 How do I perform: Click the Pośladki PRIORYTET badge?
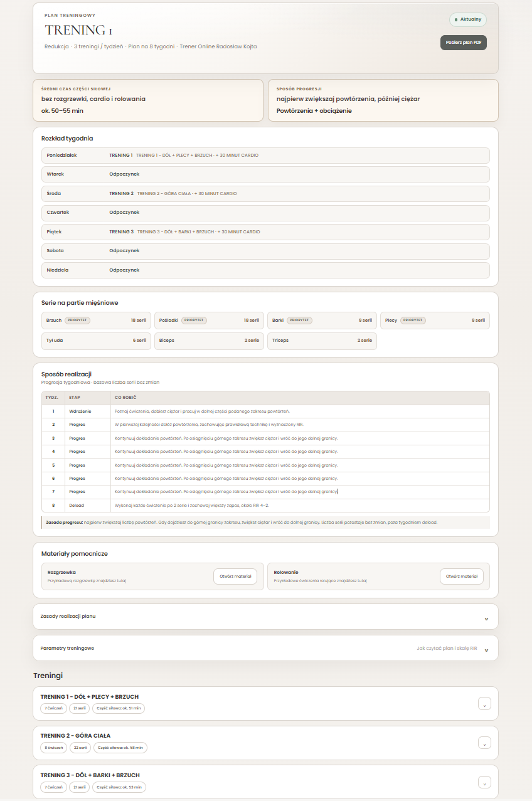click(194, 320)
